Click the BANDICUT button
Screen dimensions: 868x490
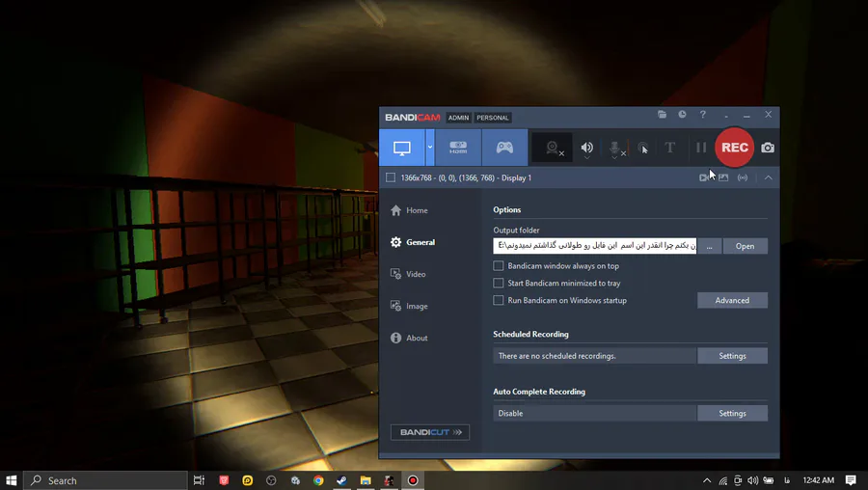430,432
